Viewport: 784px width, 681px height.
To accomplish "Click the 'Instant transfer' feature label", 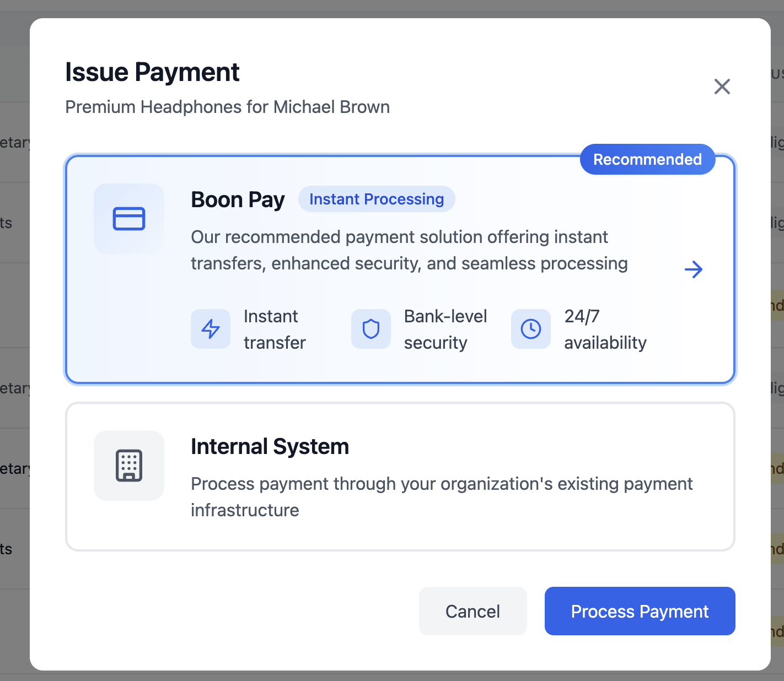I will click(x=275, y=329).
